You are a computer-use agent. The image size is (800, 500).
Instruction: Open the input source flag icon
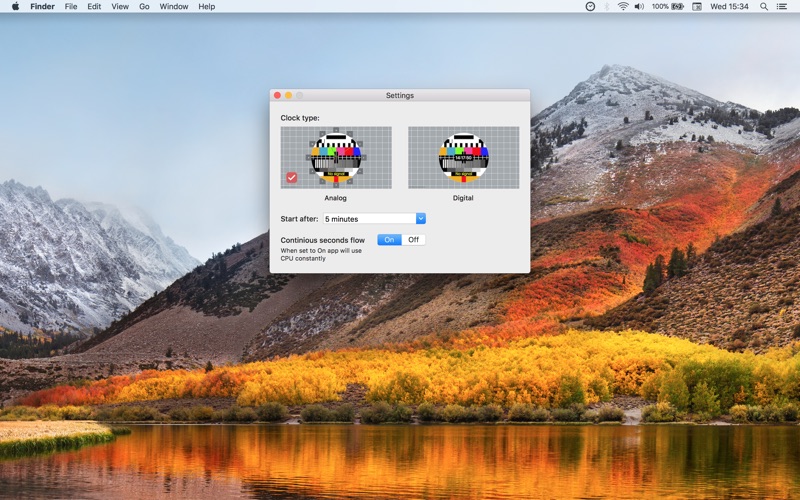(x=696, y=6)
